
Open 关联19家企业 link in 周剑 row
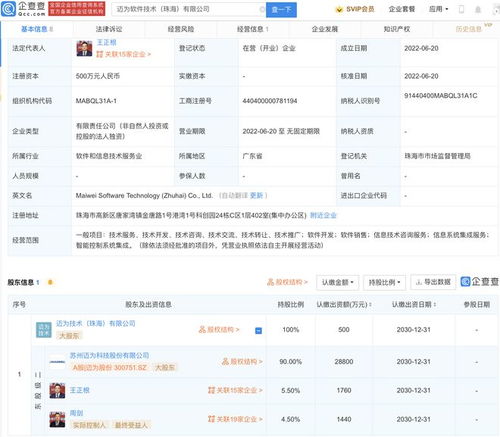235,419
